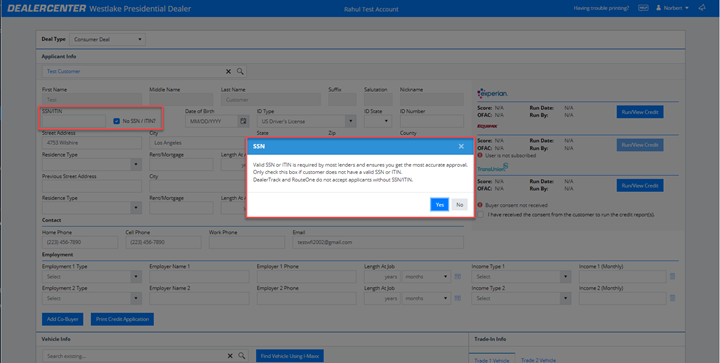Switch to Trade 2 Vehicle tab
Viewport: 720px width, 363px height.
(x=538, y=360)
